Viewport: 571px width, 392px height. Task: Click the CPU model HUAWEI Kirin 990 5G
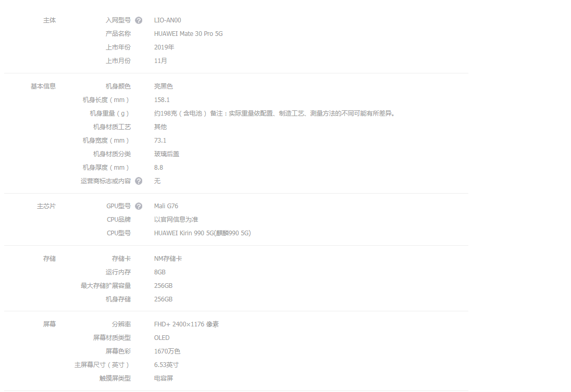click(x=203, y=233)
